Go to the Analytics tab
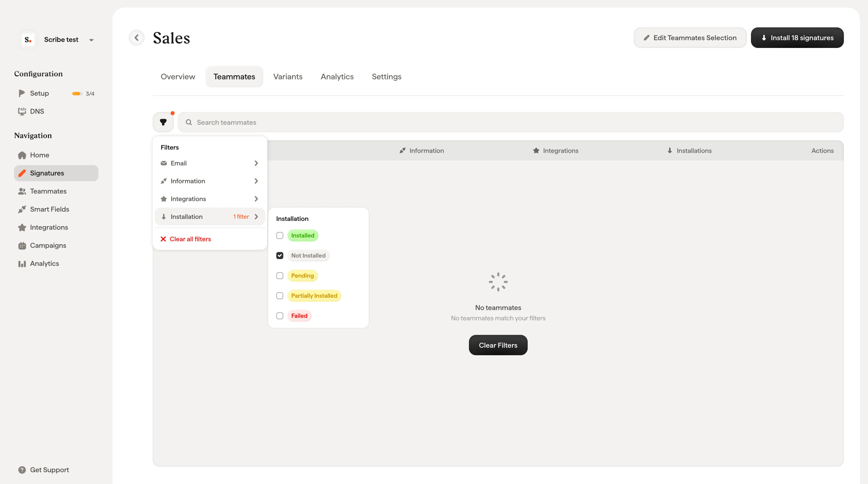Image resolution: width=868 pixels, height=484 pixels. click(x=337, y=77)
